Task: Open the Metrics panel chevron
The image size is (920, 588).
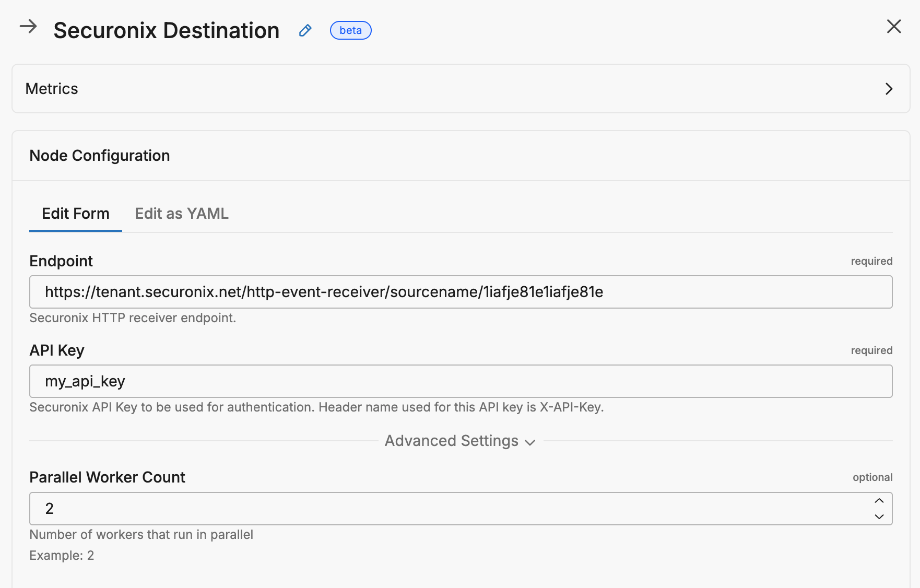Action: point(889,89)
